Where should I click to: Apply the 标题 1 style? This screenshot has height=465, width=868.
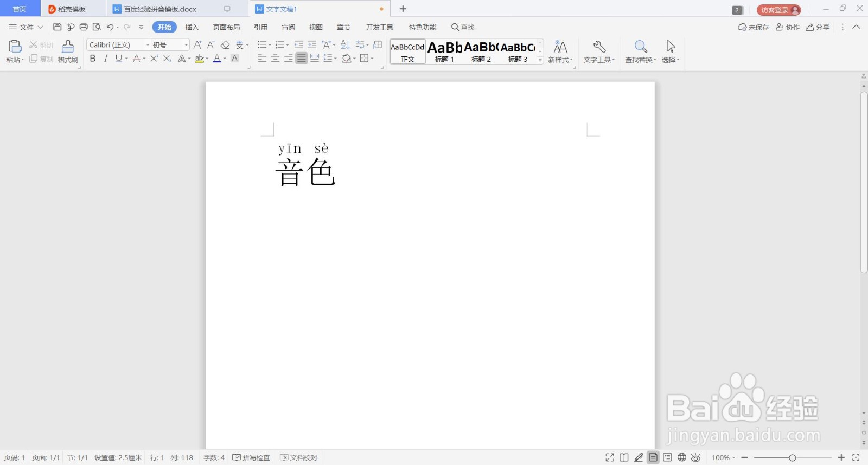[x=444, y=52]
